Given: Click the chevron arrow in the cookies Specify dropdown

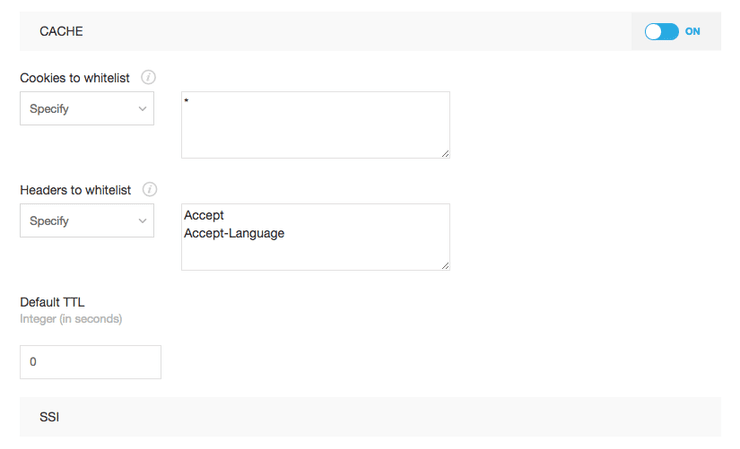Looking at the screenshot, I should tap(142, 109).
